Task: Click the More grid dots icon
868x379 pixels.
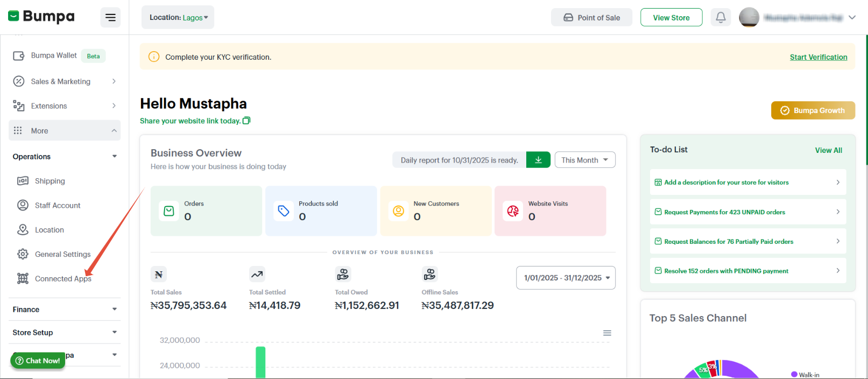Action: [x=18, y=130]
